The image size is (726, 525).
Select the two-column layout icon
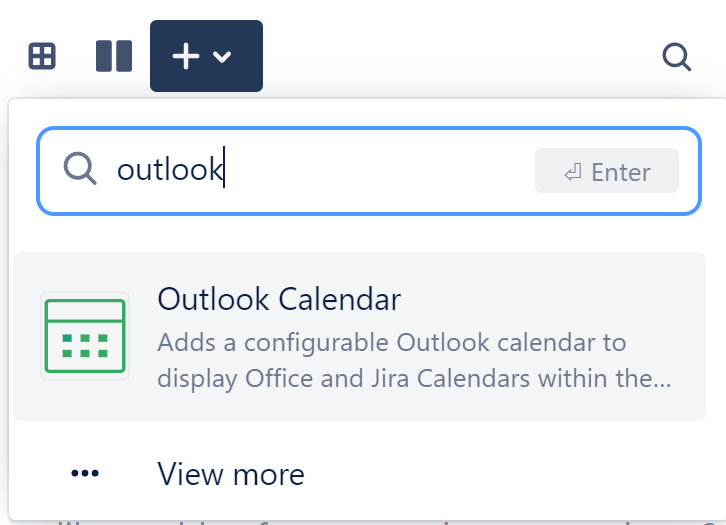(114, 56)
